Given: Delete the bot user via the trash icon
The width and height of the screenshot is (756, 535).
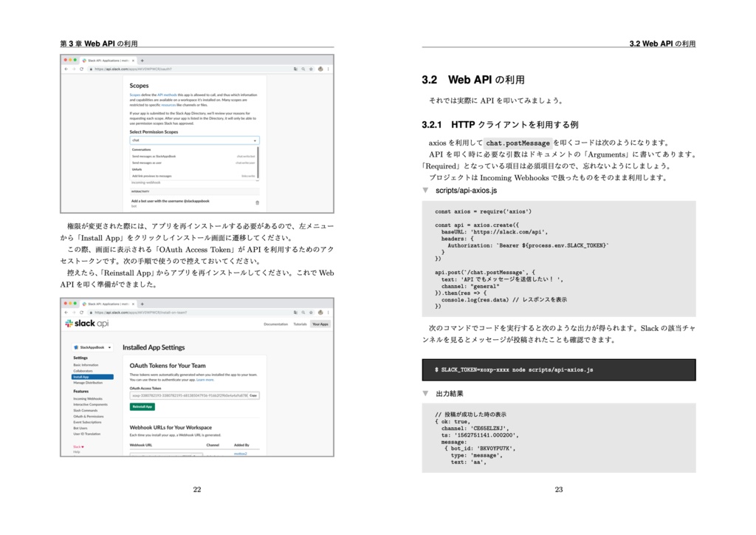Looking at the screenshot, I should coord(255,202).
